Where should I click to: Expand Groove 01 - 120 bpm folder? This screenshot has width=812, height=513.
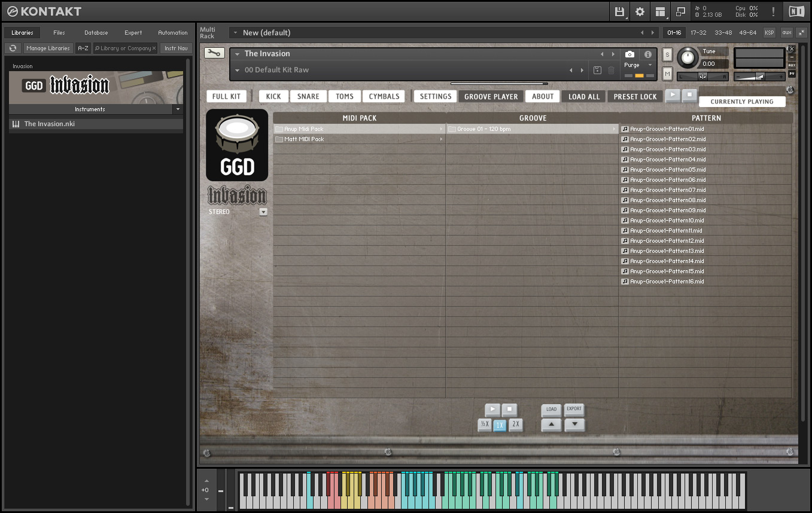coord(533,129)
